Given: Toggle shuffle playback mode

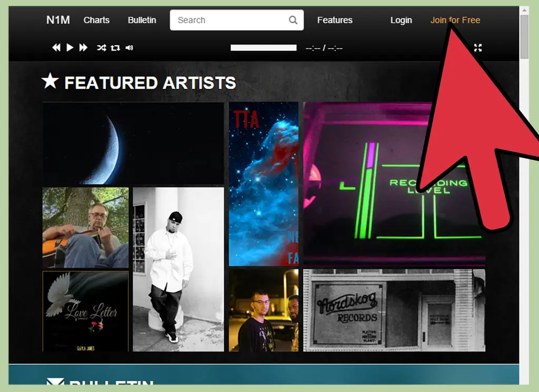Looking at the screenshot, I should [x=102, y=48].
